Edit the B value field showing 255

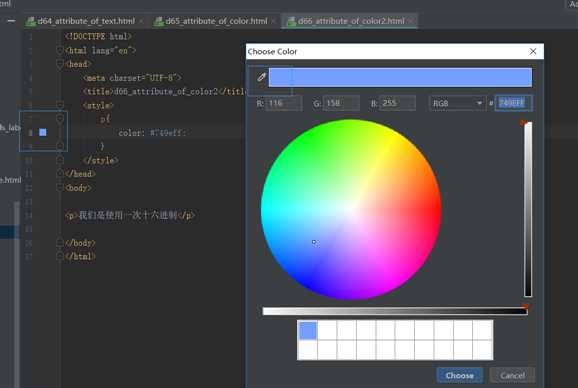point(397,103)
